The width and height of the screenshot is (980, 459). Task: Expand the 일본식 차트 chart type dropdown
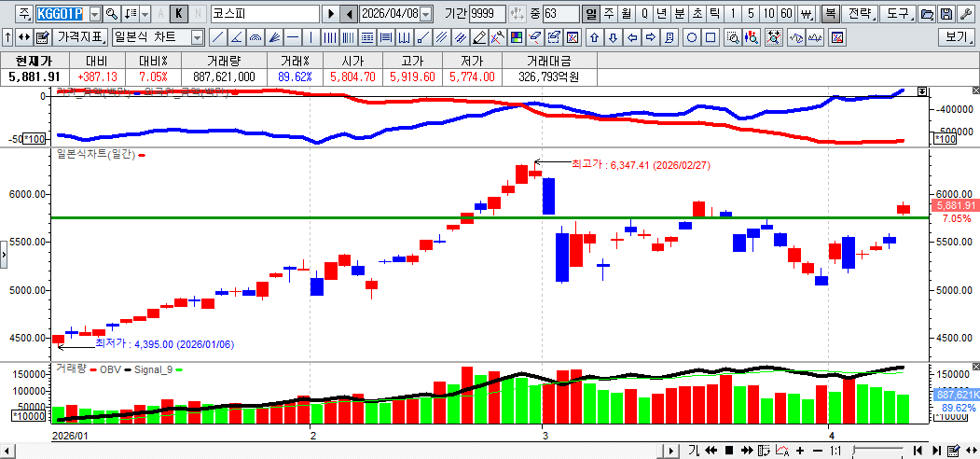coord(197,38)
